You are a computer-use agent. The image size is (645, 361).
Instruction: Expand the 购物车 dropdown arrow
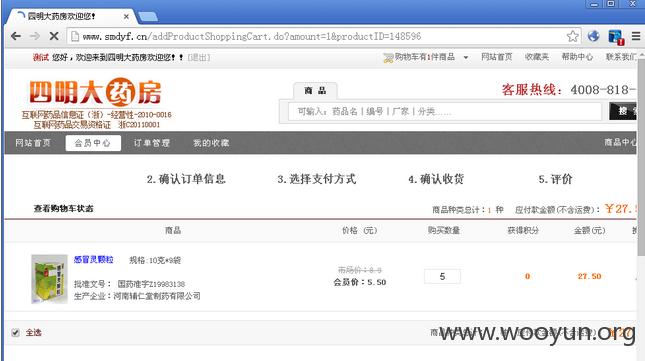(466, 58)
